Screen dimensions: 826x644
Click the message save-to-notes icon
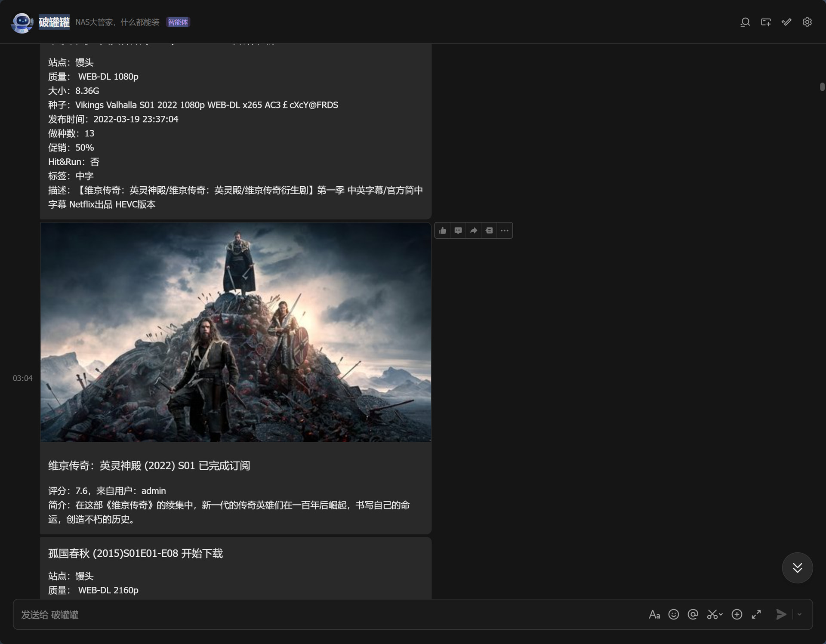(x=489, y=231)
